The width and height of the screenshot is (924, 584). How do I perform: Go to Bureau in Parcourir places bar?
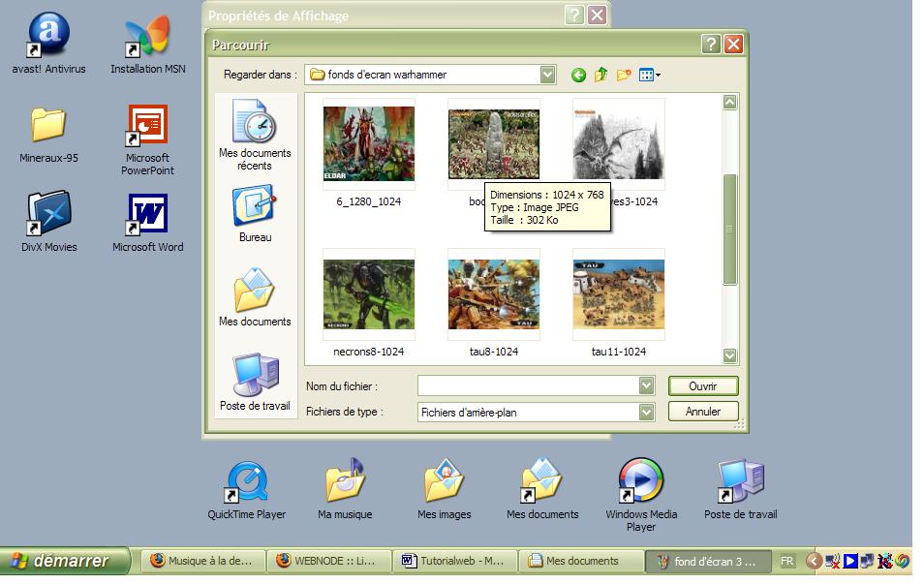point(255,213)
